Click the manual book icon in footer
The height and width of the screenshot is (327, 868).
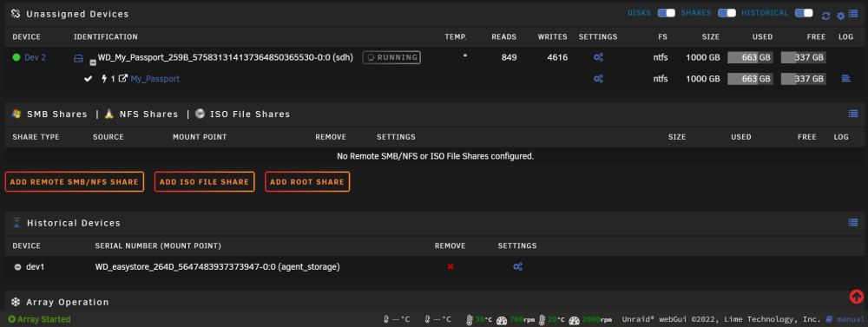tap(829, 319)
